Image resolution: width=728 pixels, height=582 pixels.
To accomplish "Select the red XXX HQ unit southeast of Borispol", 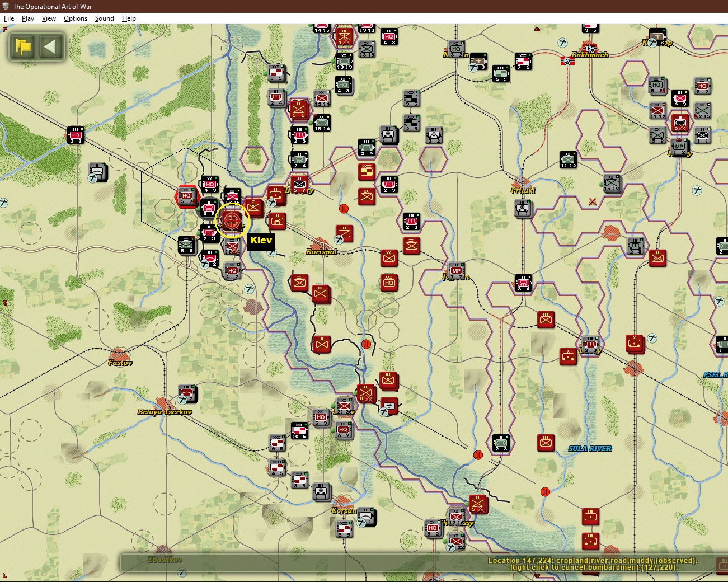I will (x=389, y=283).
